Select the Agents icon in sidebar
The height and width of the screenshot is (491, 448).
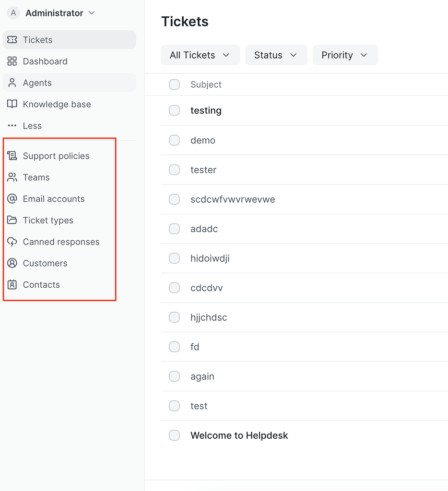(x=12, y=82)
